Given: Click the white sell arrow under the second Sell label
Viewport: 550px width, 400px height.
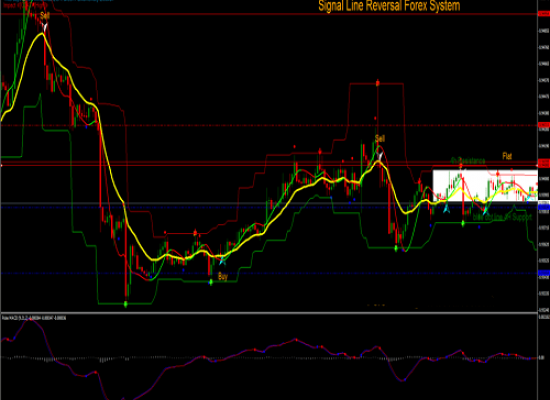Looking at the screenshot, I should pyautogui.click(x=379, y=156).
